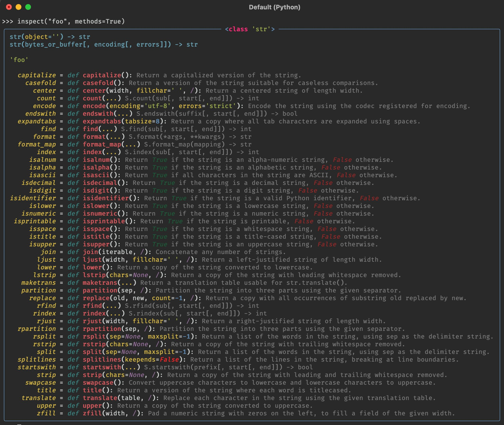The width and height of the screenshot is (504, 425).
Task: Click 'Concatenate any number of strings.' text
Action: pos(221,252)
